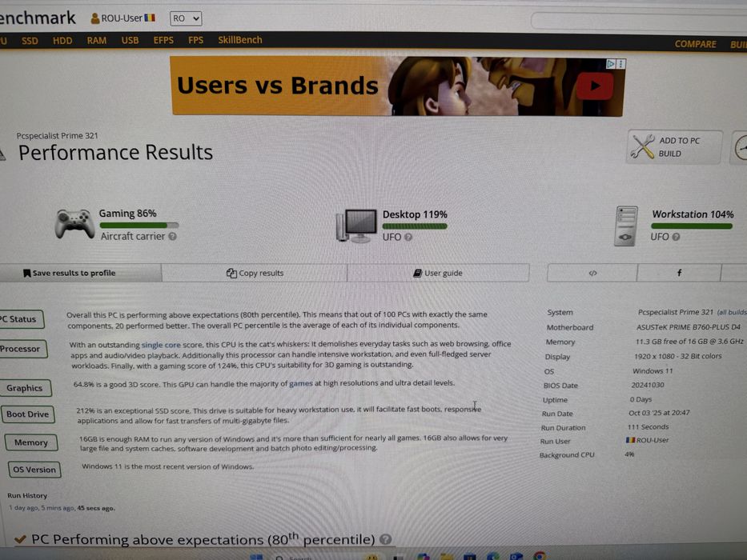Open the 45 secs ago run
The height and width of the screenshot is (560, 747).
96,508
